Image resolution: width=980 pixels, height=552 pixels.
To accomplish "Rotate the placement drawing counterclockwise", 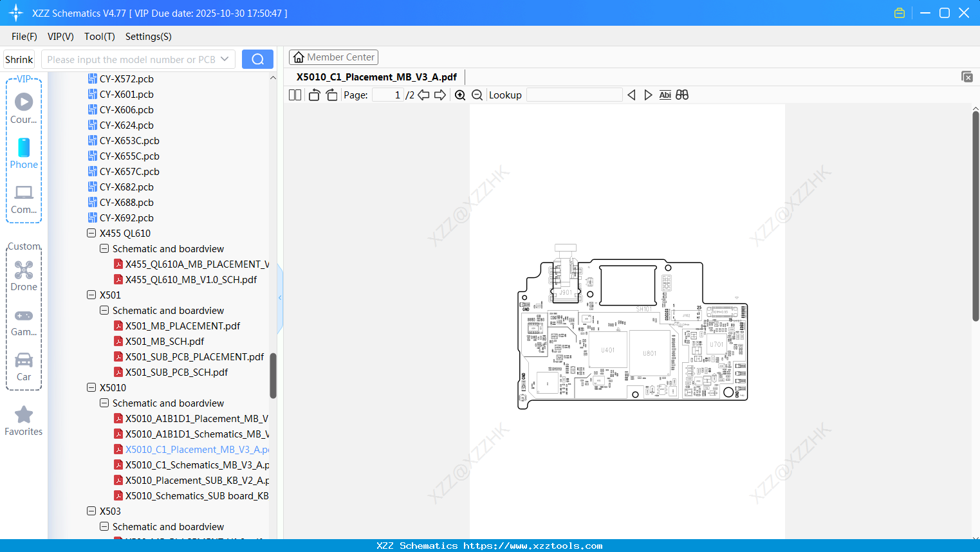I will pos(313,95).
